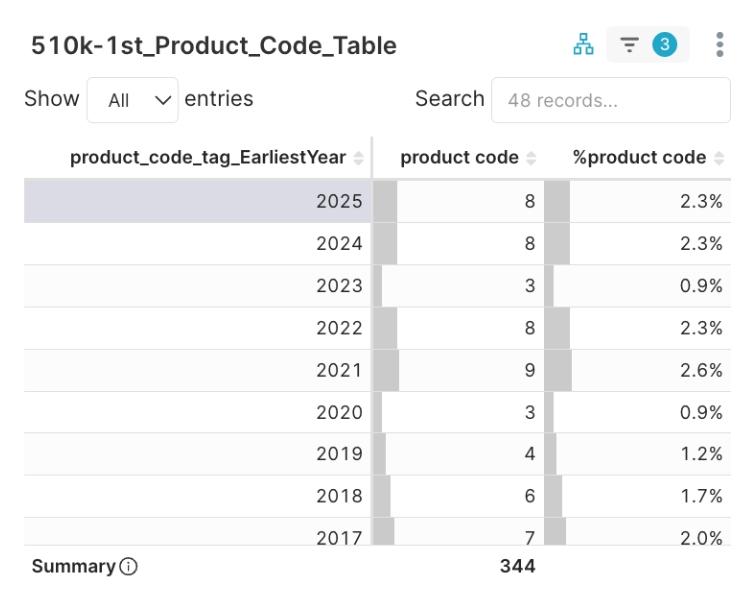Sort by product code column arrows

coord(531,158)
